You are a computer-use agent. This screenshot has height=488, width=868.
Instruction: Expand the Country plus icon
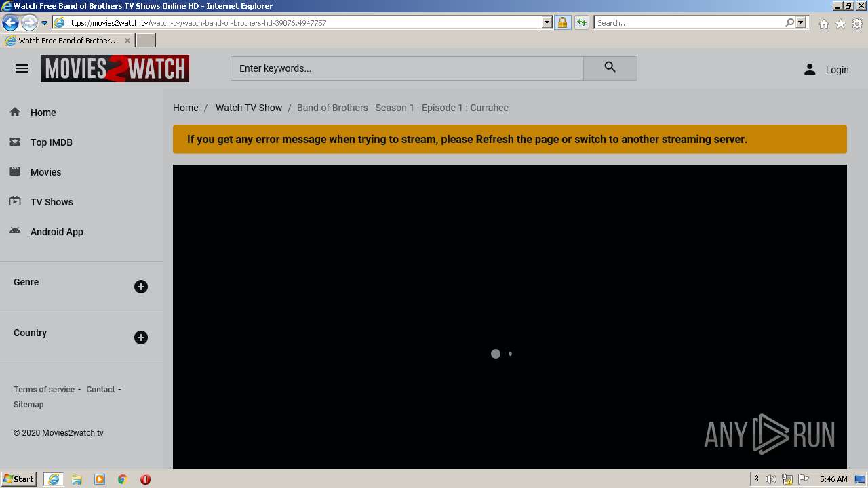coord(141,338)
